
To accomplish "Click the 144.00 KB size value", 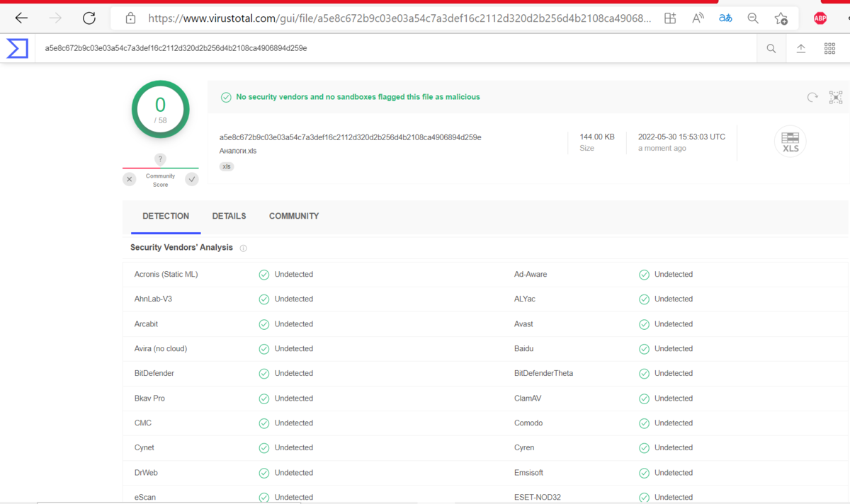I will coord(597,137).
